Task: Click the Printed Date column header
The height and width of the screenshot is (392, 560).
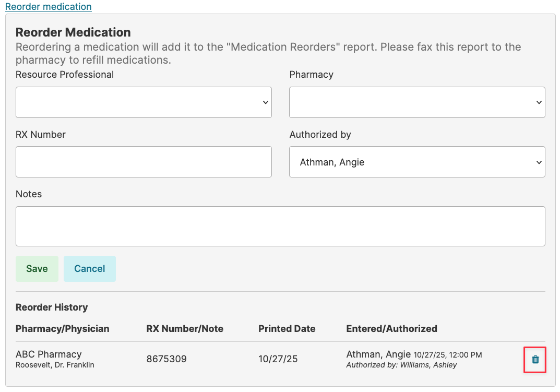Action: [x=287, y=329]
